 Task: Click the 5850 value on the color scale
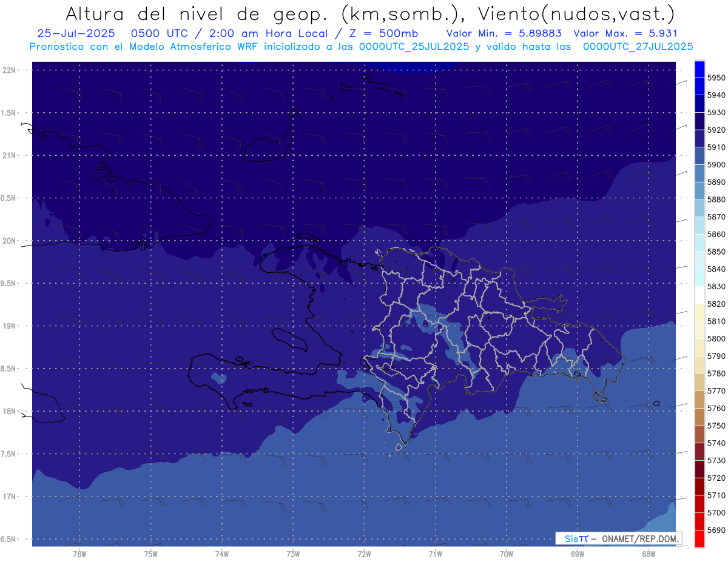pos(716,252)
